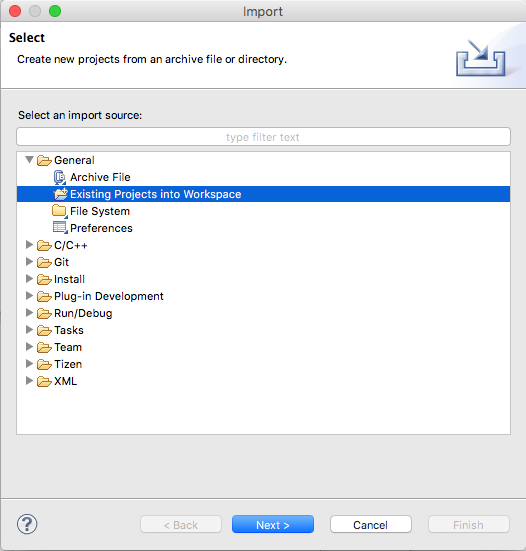Focus the type filter text field
526x551 pixels.
pos(263,137)
